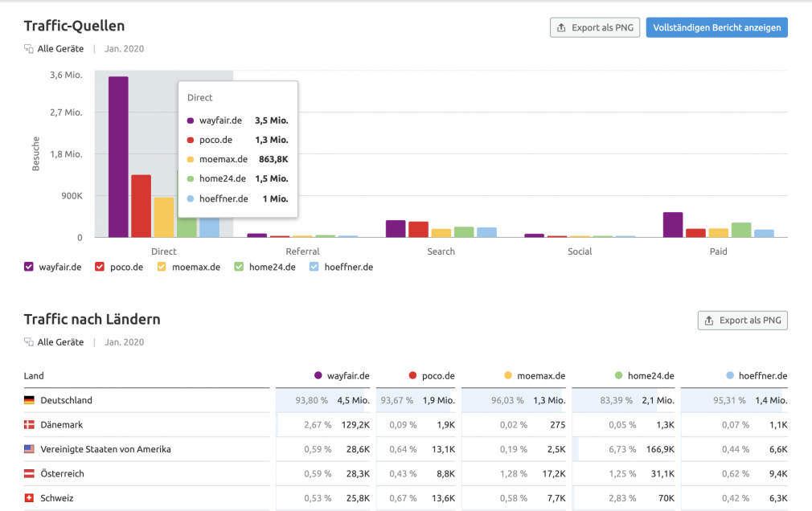
Task: Click the Traffic nach Ländern heading
Action: click(92, 319)
